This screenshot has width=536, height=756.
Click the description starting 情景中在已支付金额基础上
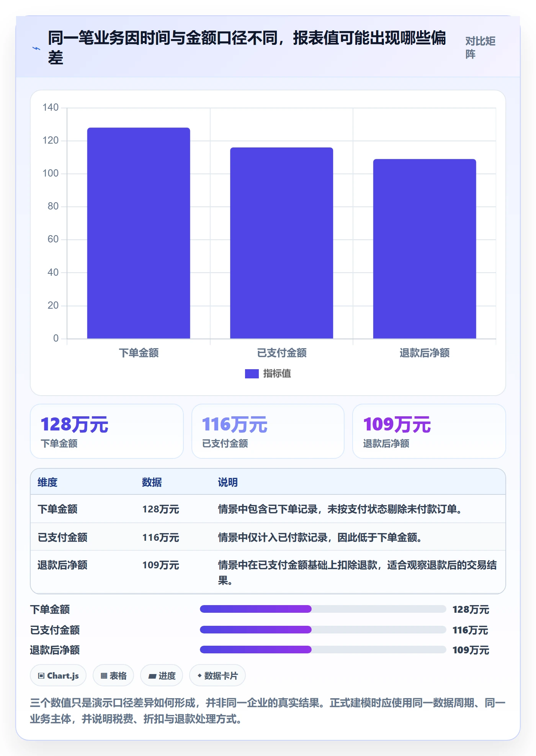tap(358, 573)
